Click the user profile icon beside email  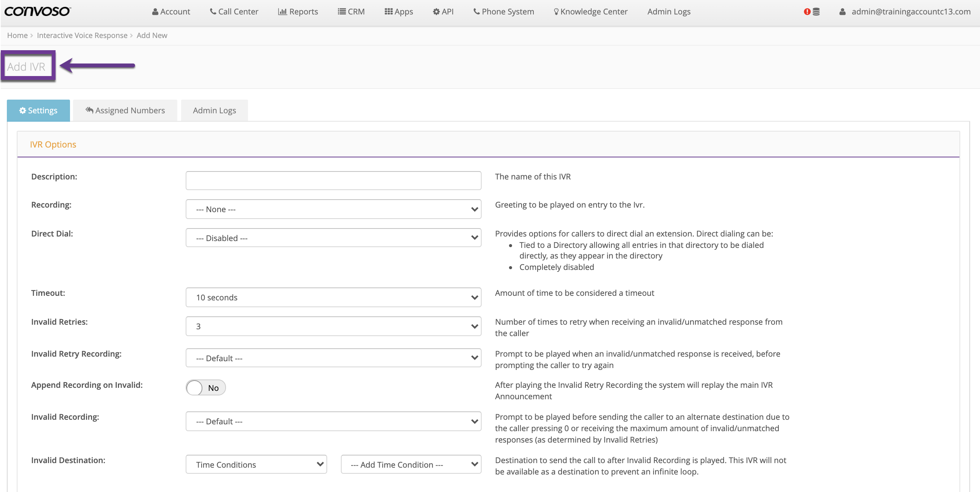[x=843, y=12]
